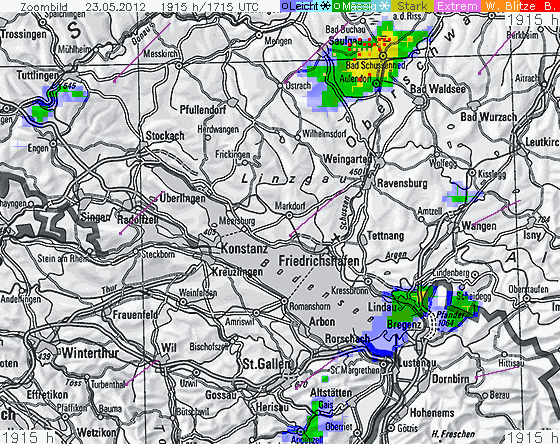Click the Zoombild timestamp header text

[x=139, y=6]
